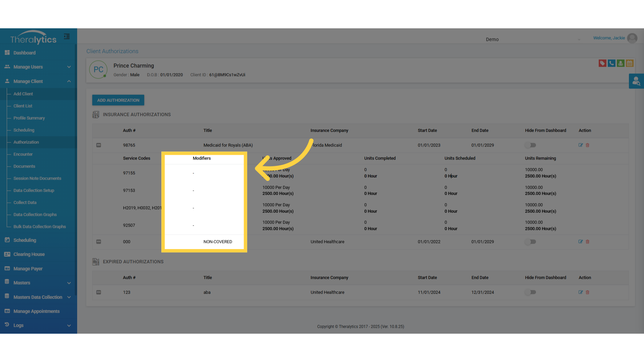Click the ADD AUTHORIZATION button
The width and height of the screenshot is (644, 362).
click(x=118, y=100)
